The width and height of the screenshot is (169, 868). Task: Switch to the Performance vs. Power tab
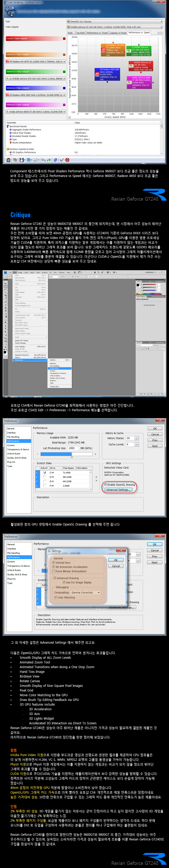97,33
